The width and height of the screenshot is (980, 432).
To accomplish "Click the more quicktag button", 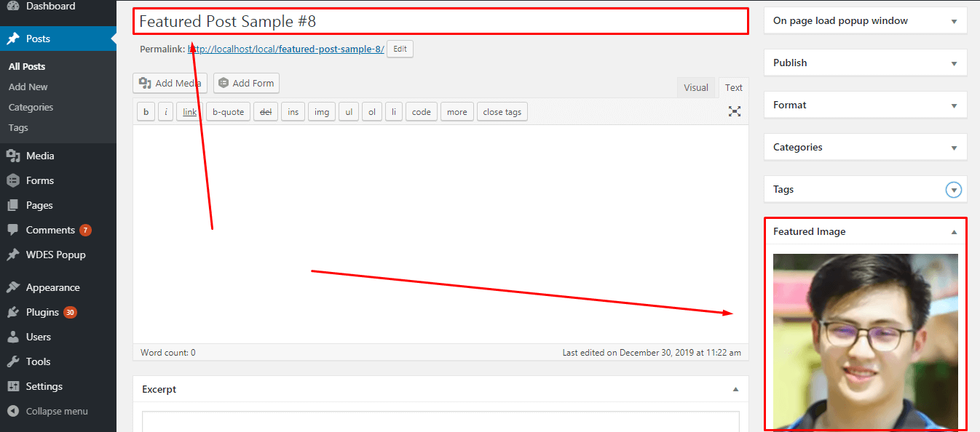I will (x=457, y=111).
